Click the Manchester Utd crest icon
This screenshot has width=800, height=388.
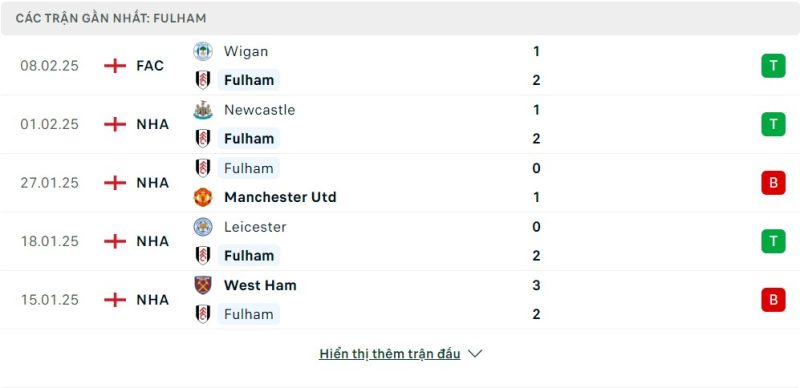coord(203,197)
